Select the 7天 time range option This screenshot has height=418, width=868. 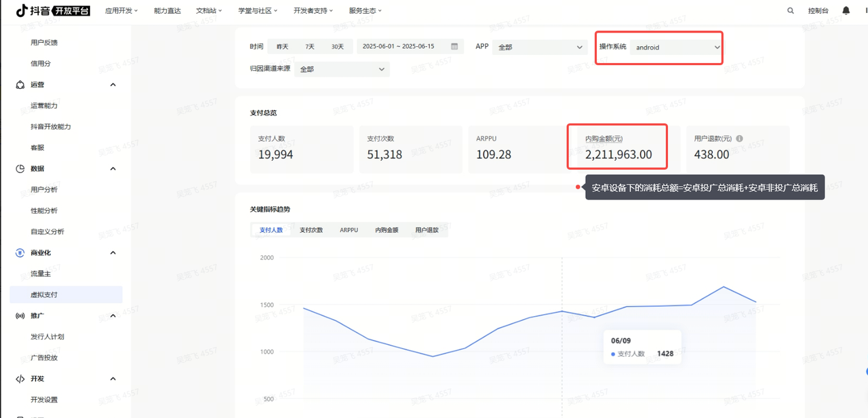pos(309,47)
